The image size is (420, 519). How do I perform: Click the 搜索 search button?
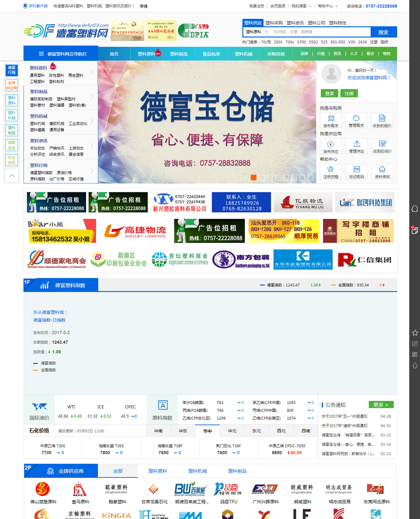click(383, 32)
